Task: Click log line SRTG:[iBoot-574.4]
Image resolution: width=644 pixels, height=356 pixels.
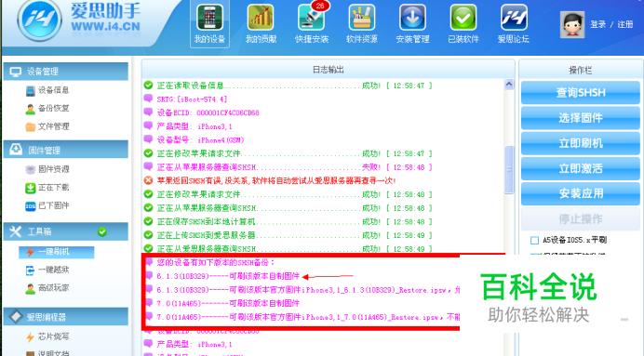Action: (x=185, y=99)
